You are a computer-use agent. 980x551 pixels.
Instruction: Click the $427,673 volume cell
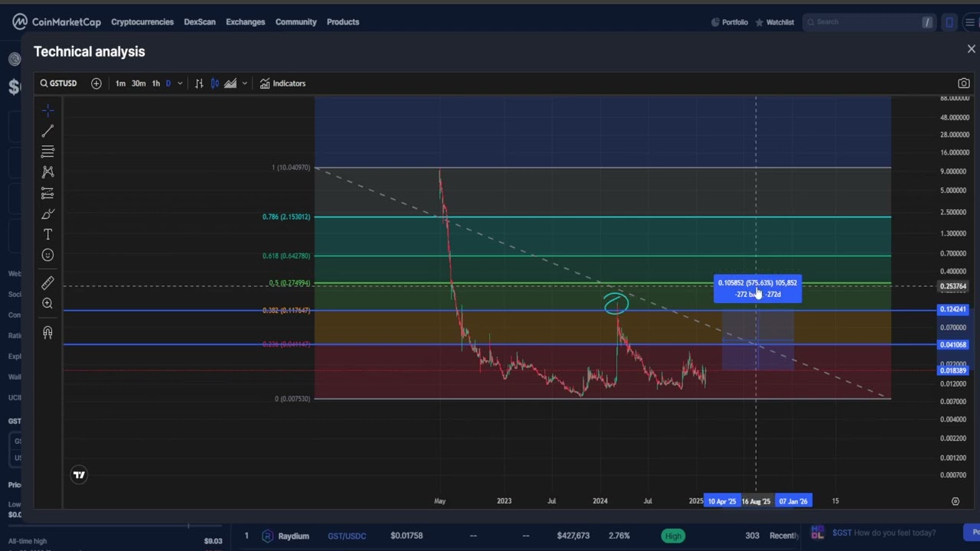point(573,536)
